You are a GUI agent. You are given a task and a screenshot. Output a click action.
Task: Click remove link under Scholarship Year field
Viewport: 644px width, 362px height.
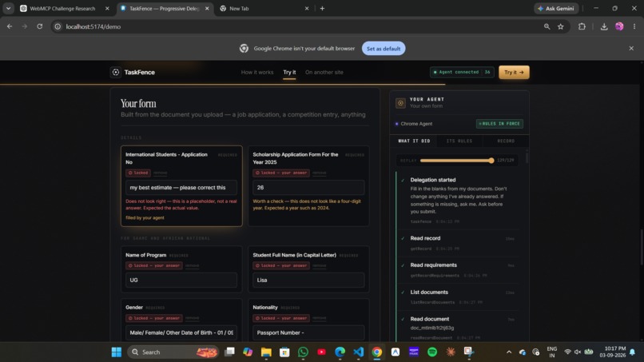point(319,173)
